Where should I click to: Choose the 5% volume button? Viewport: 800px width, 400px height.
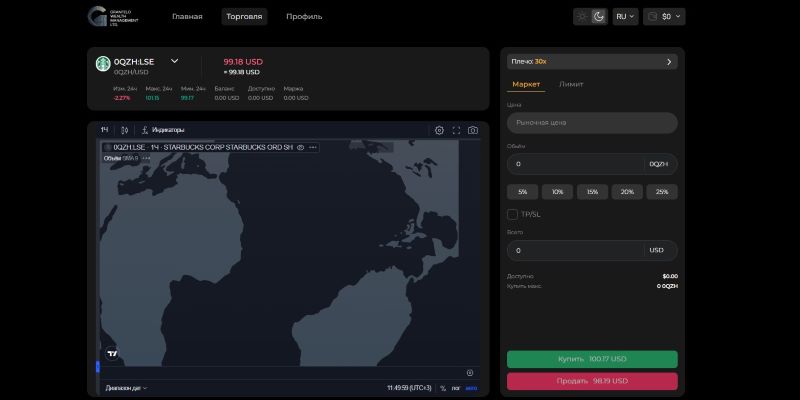click(x=522, y=192)
